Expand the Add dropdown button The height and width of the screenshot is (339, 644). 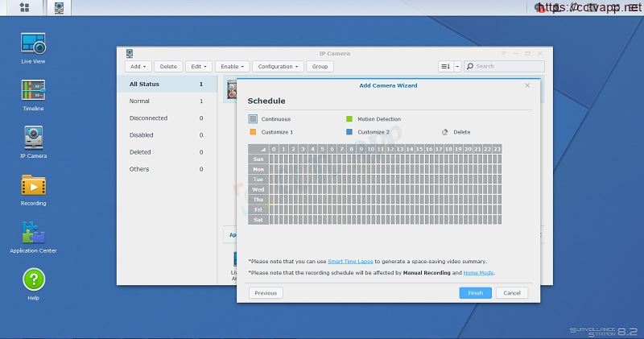point(138,66)
